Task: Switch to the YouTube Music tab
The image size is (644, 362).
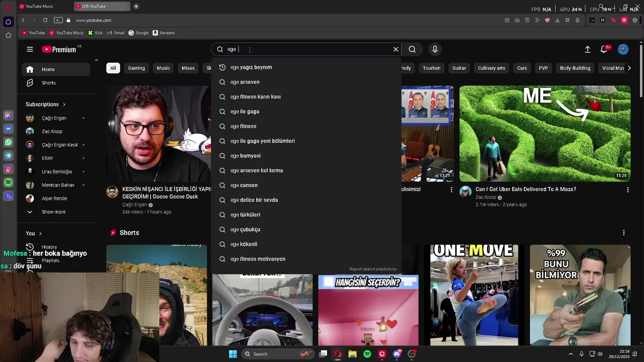Action: pos(39,7)
